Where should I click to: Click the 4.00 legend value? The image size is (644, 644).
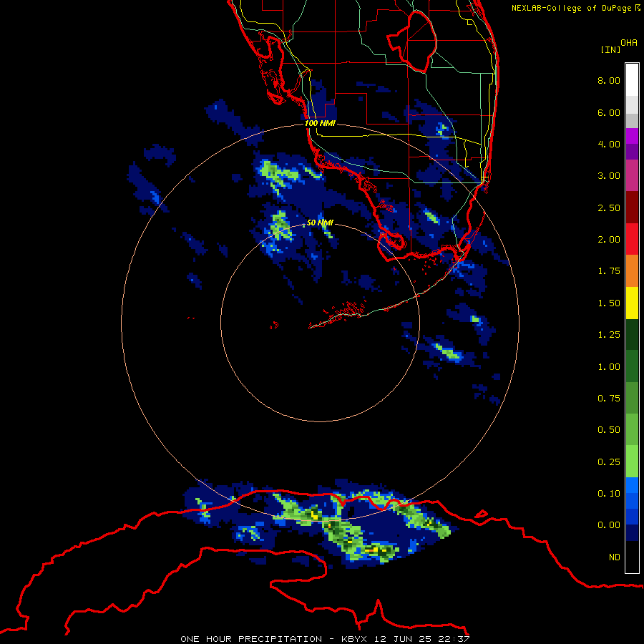pyautogui.click(x=609, y=144)
